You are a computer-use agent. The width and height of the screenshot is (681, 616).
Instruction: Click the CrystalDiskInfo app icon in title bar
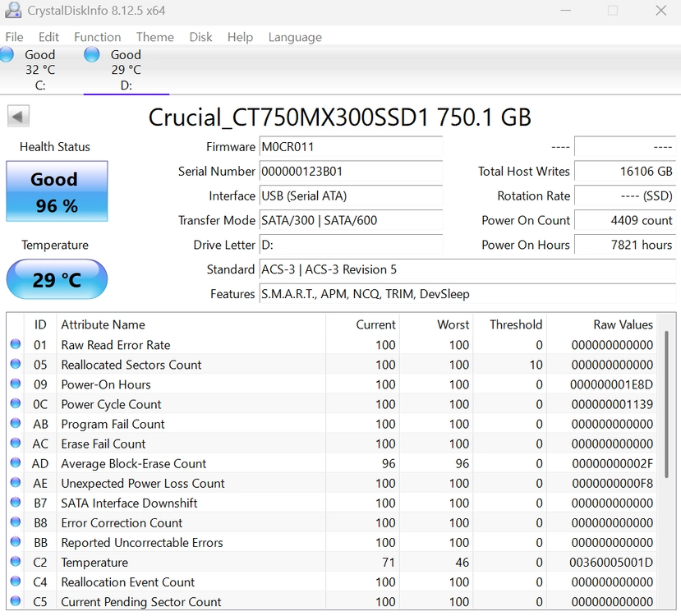point(12,10)
